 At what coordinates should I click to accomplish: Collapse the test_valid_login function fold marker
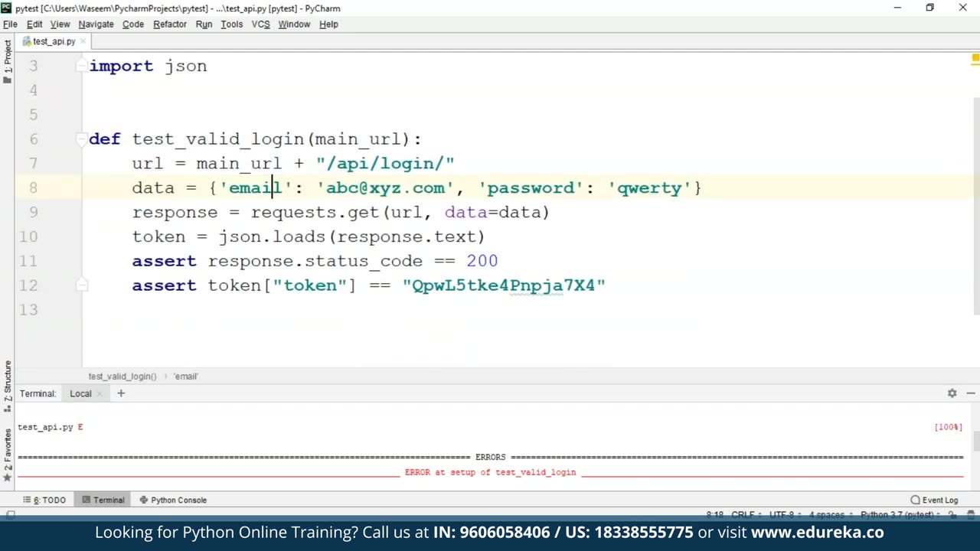click(x=81, y=139)
